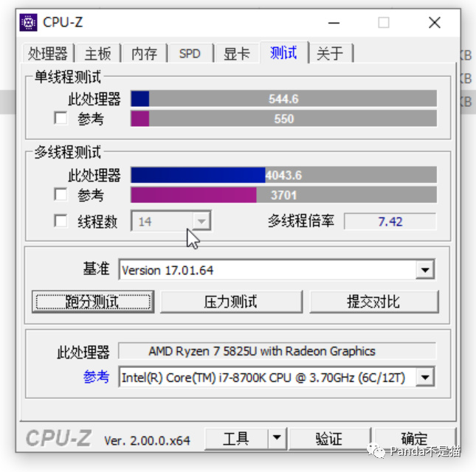The width and height of the screenshot is (476, 472).
Task: Open the 工具 dropdown arrow button
Action: [x=277, y=438]
